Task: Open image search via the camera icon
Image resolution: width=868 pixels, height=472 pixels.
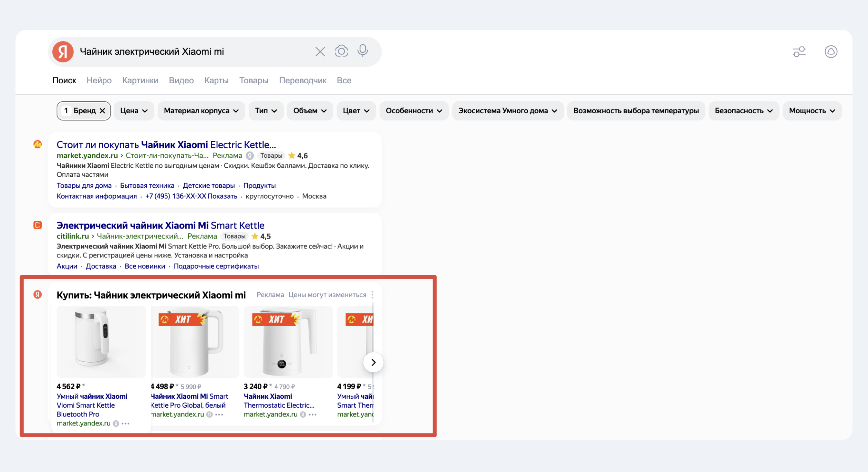Action: [341, 51]
